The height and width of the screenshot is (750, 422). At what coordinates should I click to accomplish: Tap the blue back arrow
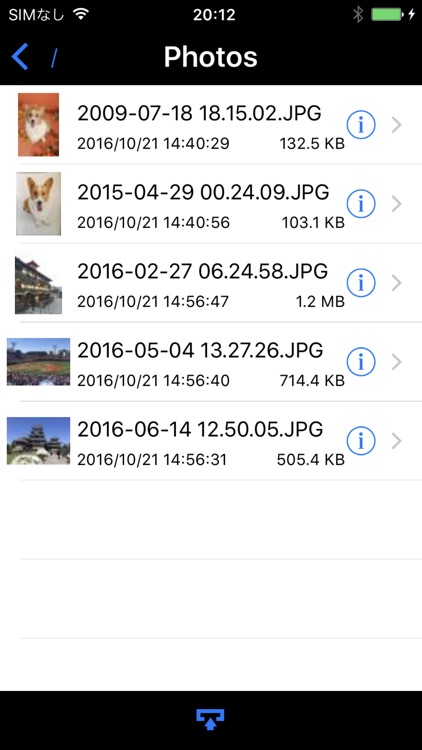(x=20, y=56)
